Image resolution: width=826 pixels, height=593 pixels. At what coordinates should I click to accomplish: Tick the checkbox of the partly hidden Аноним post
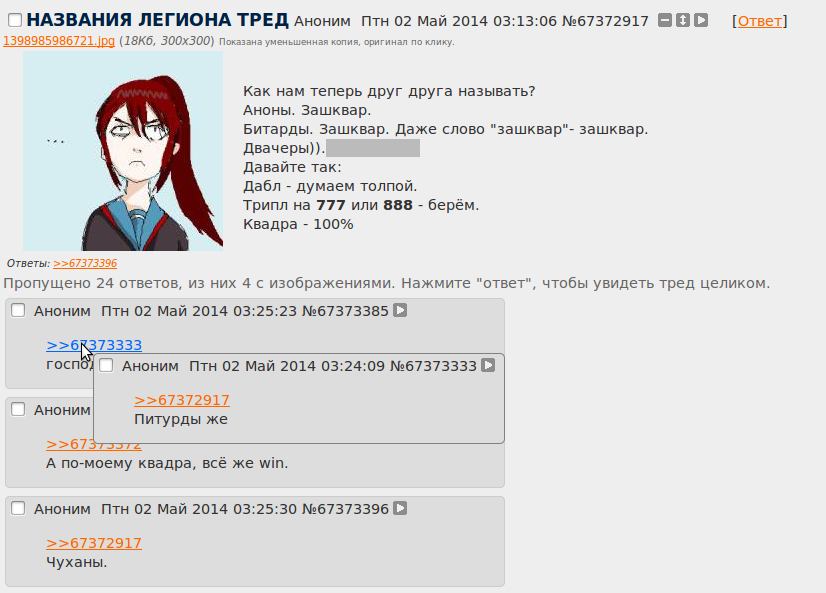point(18,409)
